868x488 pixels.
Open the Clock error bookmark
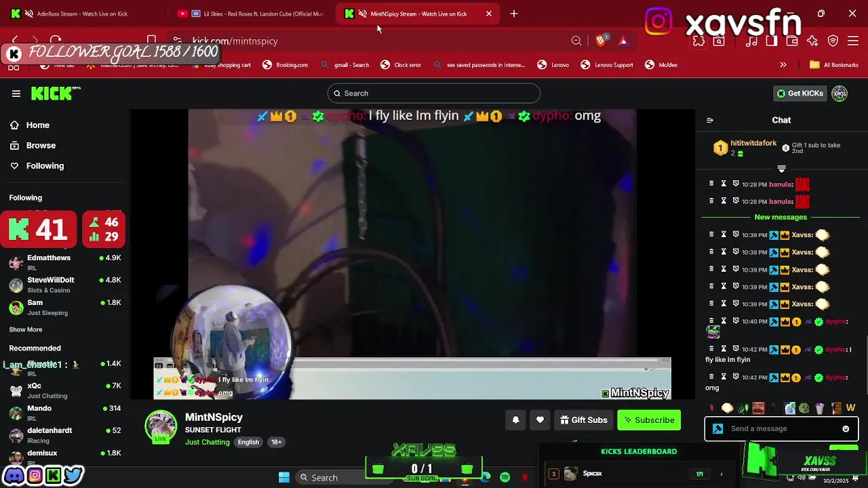(x=401, y=65)
